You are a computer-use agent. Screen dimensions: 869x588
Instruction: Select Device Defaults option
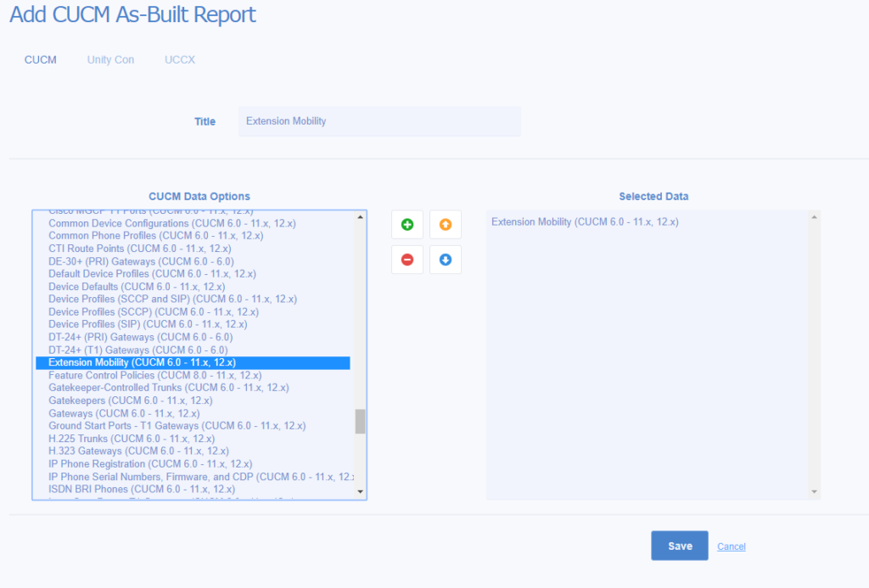pos(193,287)
